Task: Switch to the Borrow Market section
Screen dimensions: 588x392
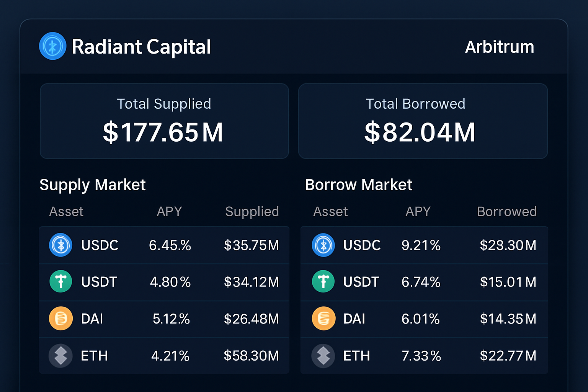Action: pos(358,185)
